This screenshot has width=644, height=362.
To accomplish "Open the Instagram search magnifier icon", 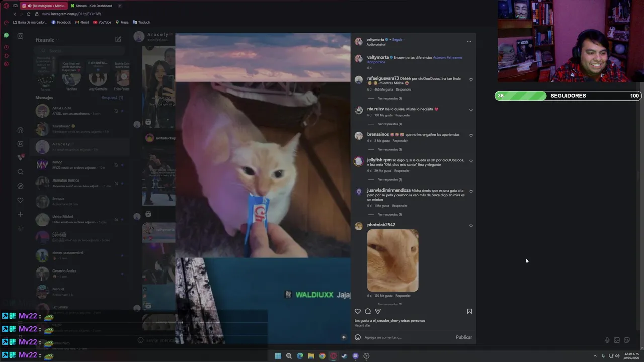I will [x=20, y=172].
